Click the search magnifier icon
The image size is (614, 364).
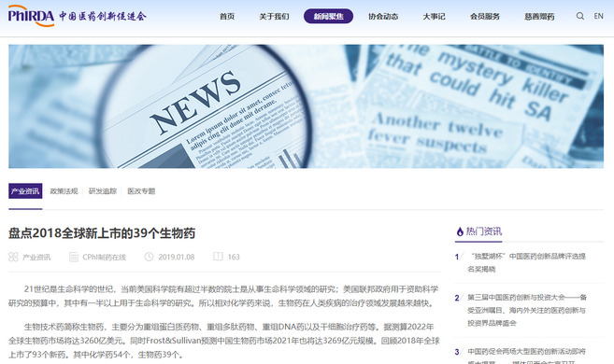coord(580,16)
